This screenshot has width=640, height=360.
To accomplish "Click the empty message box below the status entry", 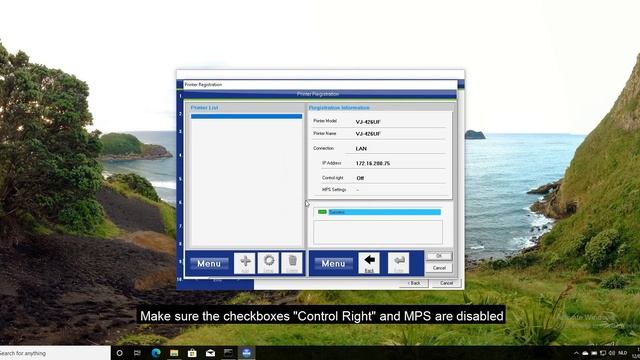I will (378, 232).
